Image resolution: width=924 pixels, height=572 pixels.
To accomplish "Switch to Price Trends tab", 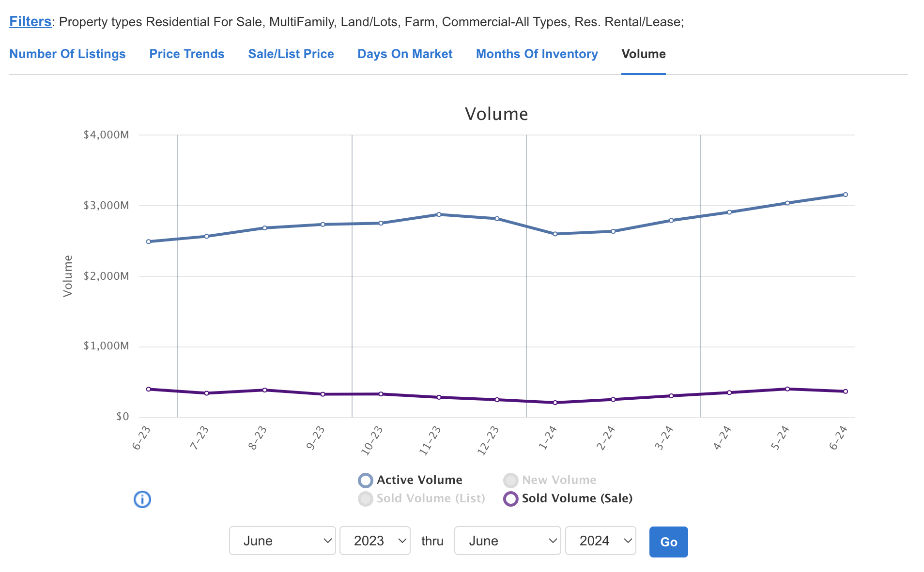I will pyautogui.click(x=187, y=54).
